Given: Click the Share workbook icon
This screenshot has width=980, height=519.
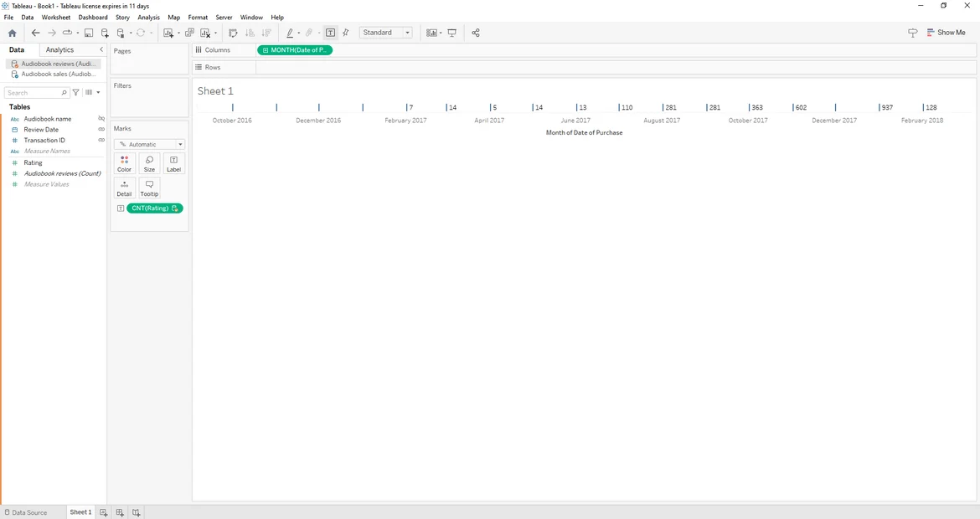Looking at the screenshot, I should tap(476, 33).
